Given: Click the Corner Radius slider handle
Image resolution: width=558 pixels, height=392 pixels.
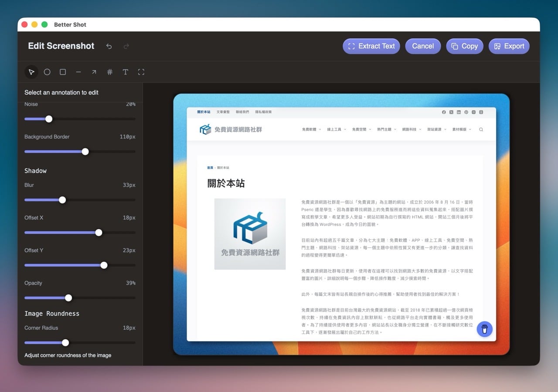Looking at the screenshot, I should click(65, 343).
